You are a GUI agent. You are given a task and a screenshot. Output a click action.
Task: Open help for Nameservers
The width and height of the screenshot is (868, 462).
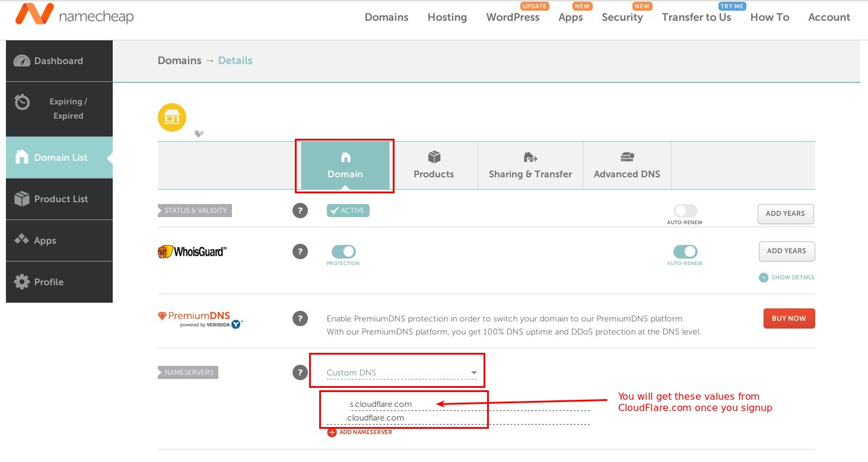[x=300, y=372]
